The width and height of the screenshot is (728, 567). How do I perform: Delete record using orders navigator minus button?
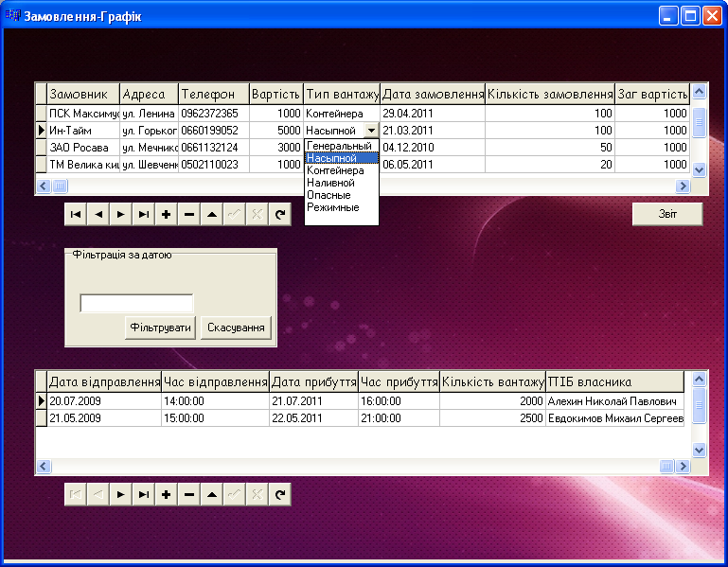tap(189, 215)
